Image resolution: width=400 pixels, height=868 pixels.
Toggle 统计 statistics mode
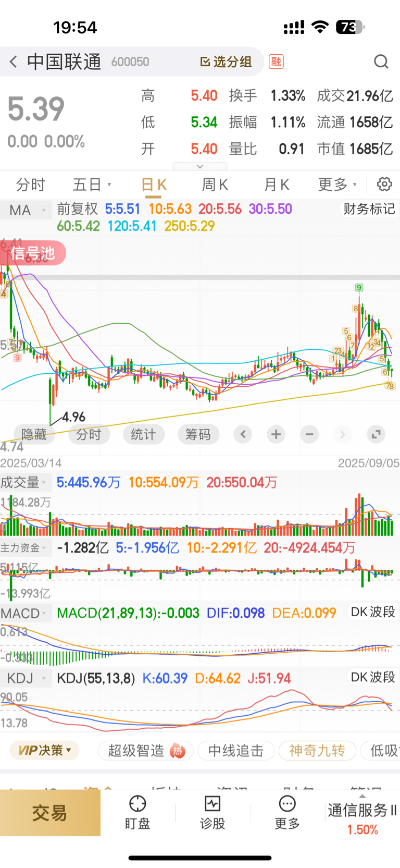[x=143, y=434]
